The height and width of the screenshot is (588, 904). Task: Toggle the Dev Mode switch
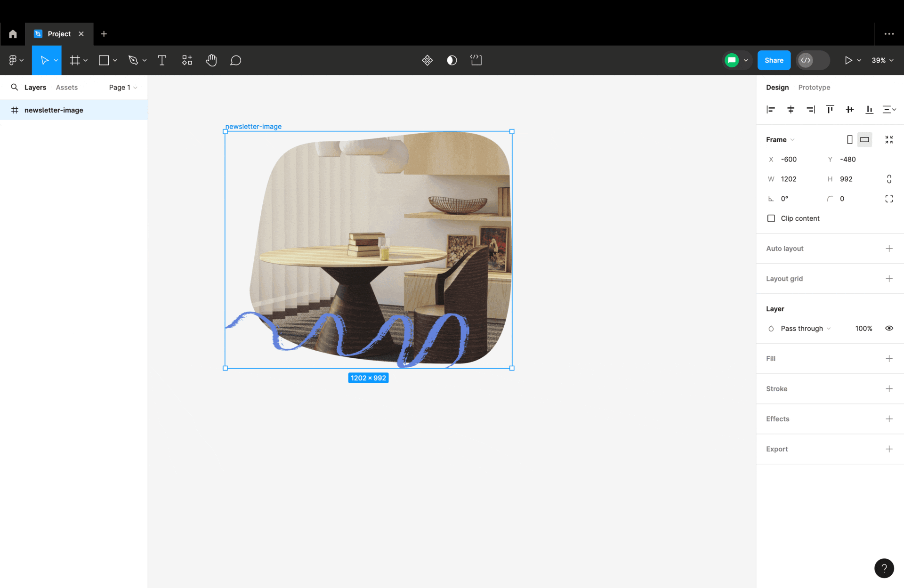tap(813, 60)
